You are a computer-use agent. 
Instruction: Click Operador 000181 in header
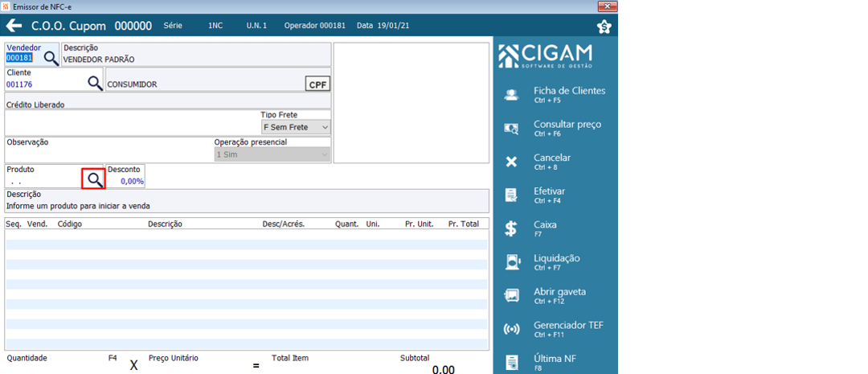coord(314,26)
